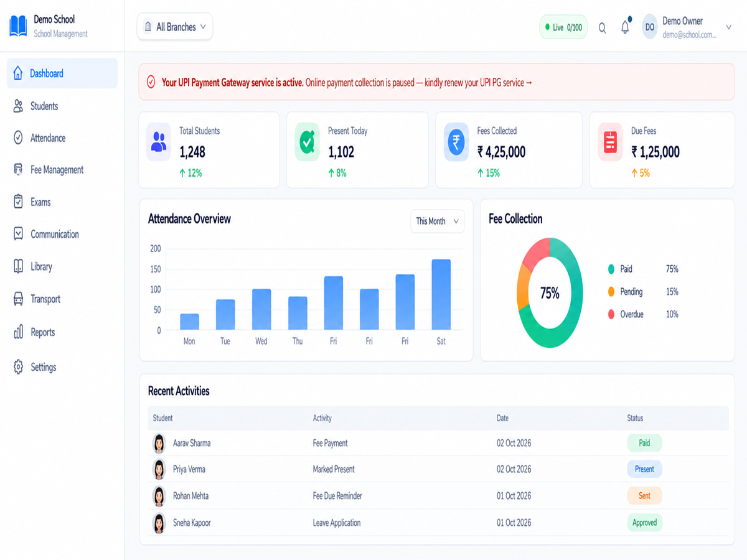
Task: Click the Date column header
Action: click(x=502, y=418)
